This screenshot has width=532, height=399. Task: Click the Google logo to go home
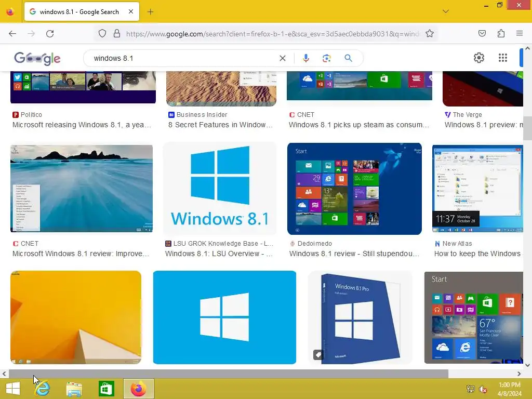[37, 58]
